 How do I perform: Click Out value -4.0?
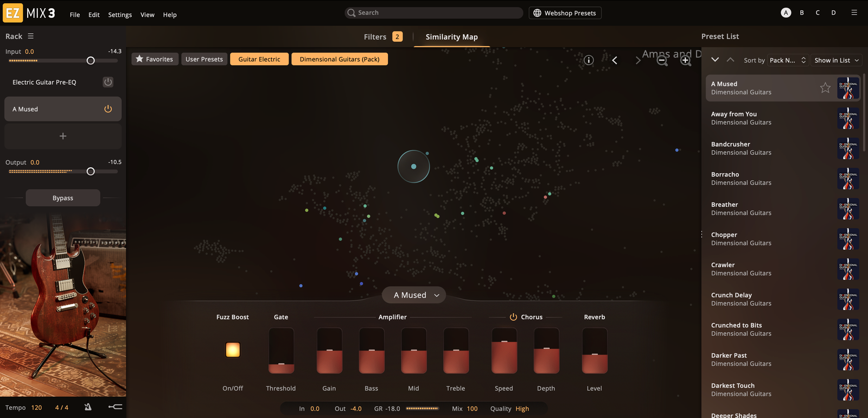356,409
